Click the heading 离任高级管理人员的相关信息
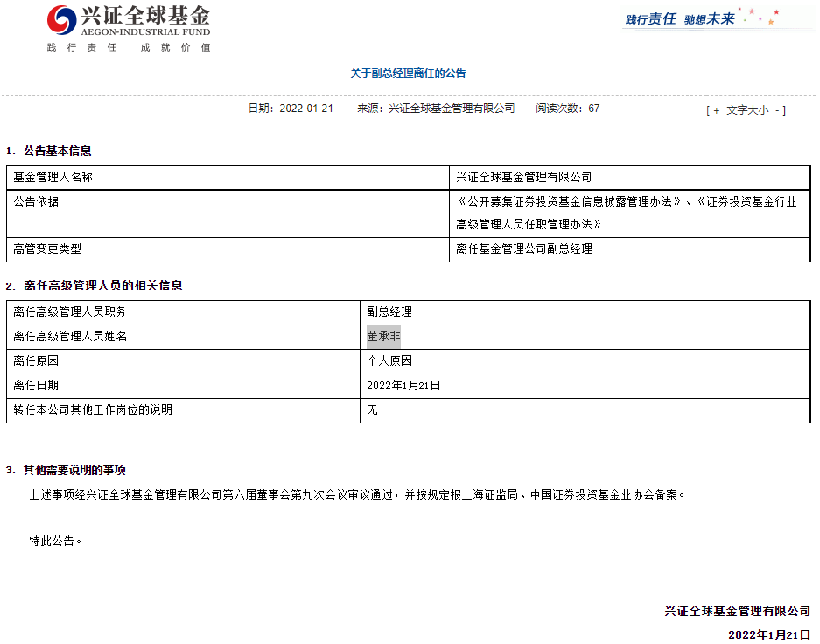Screen dimensions: 820x644 tap(103, 286)
